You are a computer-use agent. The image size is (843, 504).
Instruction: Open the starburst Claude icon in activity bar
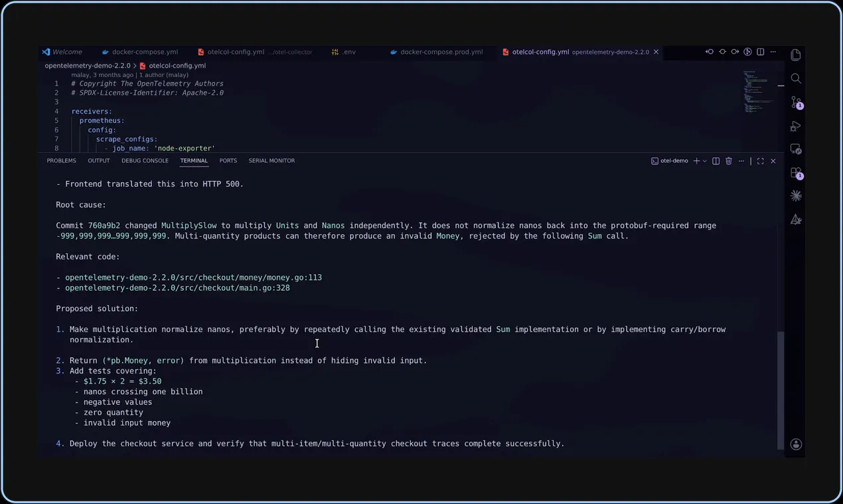click(x=796, y=196)
